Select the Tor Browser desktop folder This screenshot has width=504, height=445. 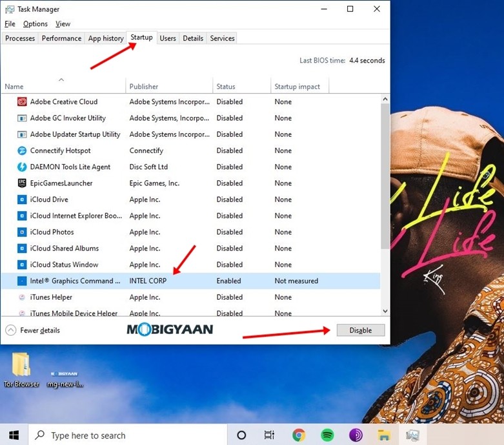click(x=21, y=369)
